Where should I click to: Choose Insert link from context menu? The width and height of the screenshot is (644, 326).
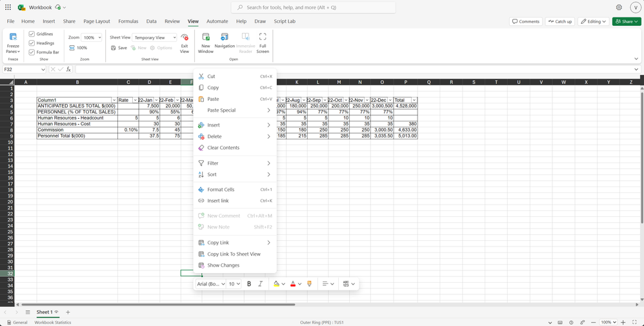[235, 201]
